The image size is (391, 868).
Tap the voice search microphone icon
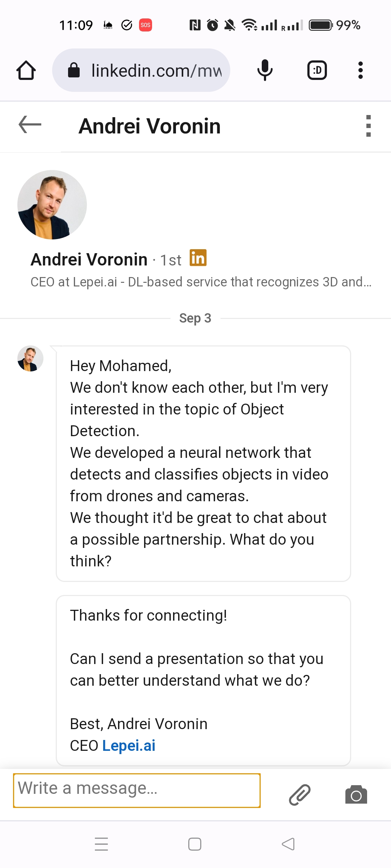265,70
